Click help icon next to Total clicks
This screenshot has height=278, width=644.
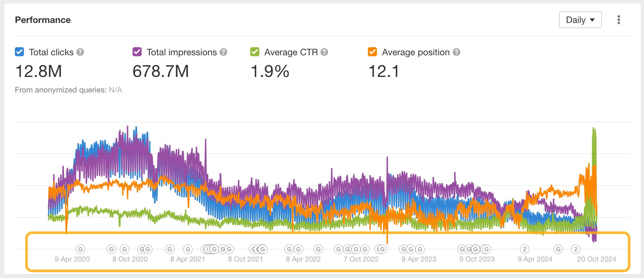click(x=80, y=52)
